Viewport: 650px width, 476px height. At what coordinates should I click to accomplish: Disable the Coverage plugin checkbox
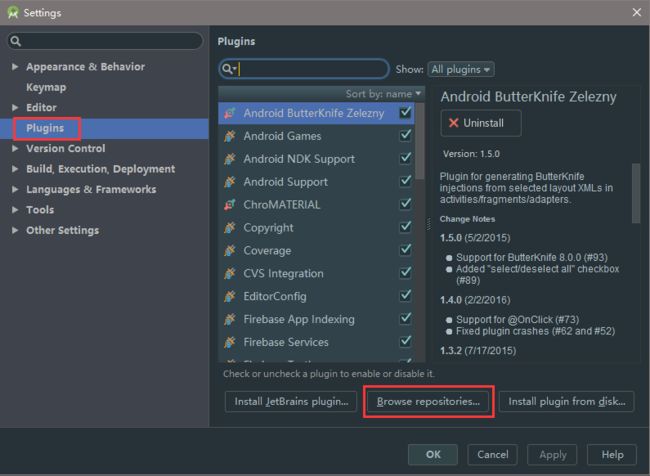(x=405, y=250)
